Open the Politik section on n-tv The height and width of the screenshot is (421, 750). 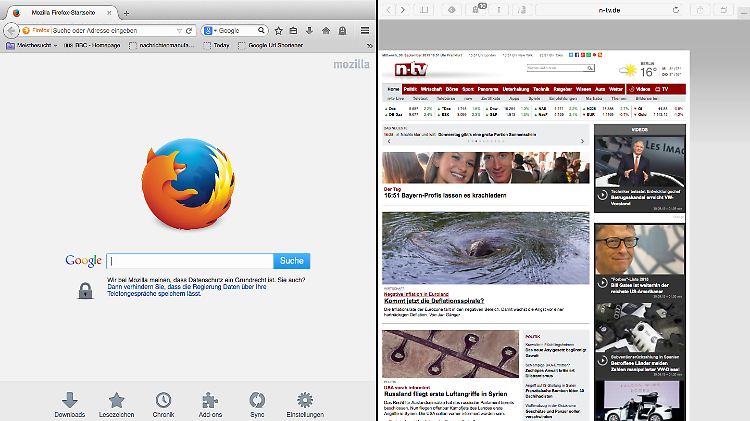[410, 89]
